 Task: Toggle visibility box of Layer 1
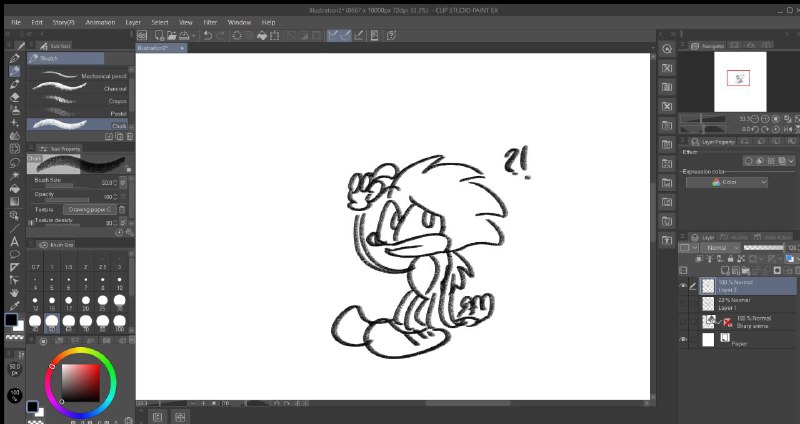pos(683,304)
